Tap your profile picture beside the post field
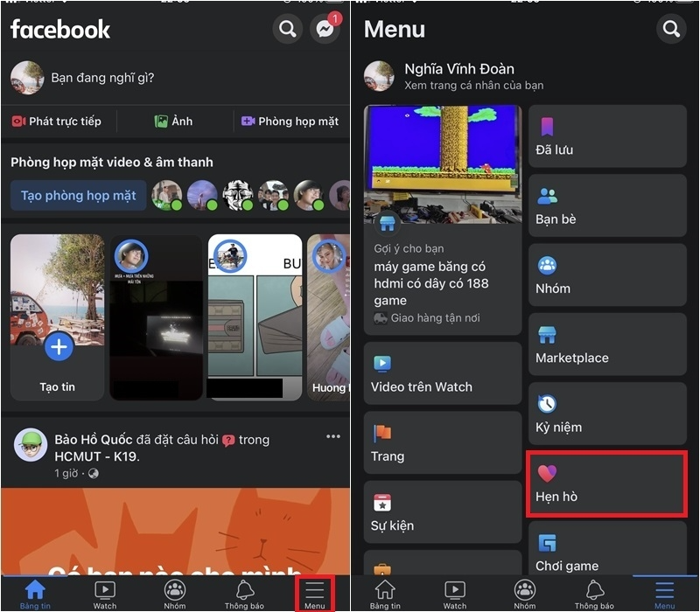Image resolution: width=700 pixels, height=612 pixels. [28, 78]
